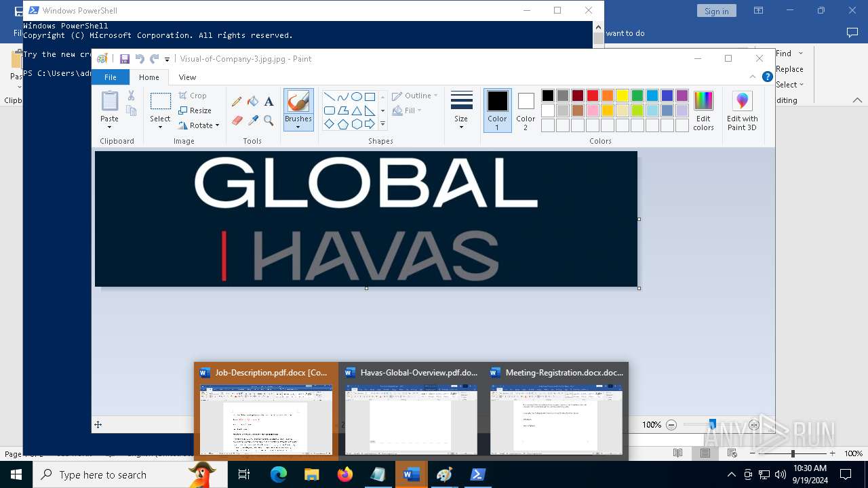Open Paint Help question mark icon
Screen dimensions: 868x488
(767, 77)
